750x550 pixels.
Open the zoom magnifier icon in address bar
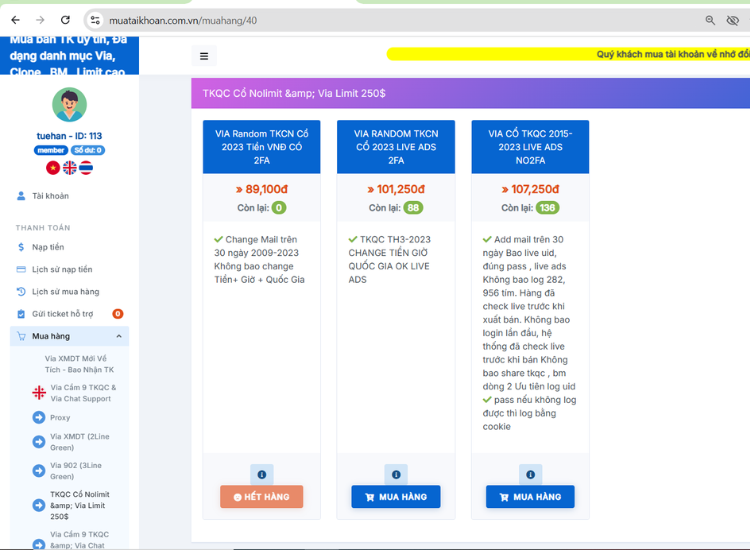click(710, 20)
